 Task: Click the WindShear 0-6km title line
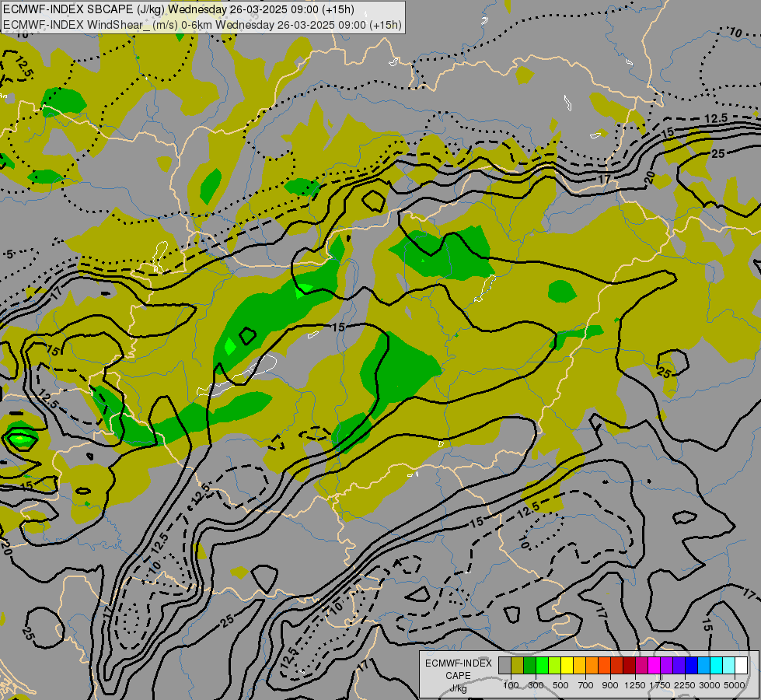(x=202, y=24)
